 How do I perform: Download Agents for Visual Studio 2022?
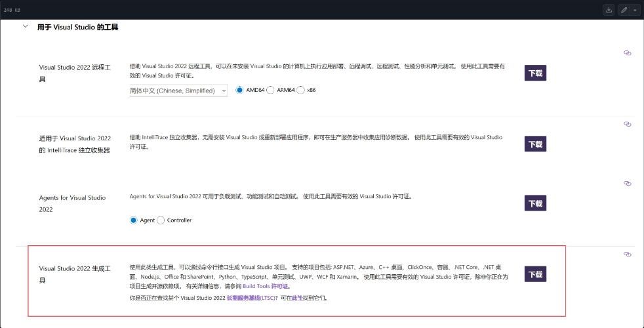point(535,203)
